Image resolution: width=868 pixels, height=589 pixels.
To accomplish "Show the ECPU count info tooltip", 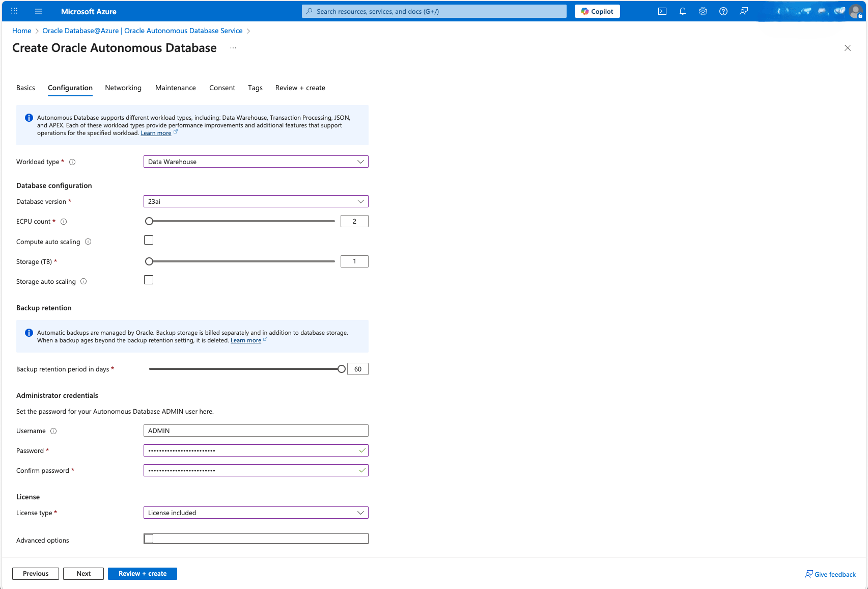I will coord(63,221).
